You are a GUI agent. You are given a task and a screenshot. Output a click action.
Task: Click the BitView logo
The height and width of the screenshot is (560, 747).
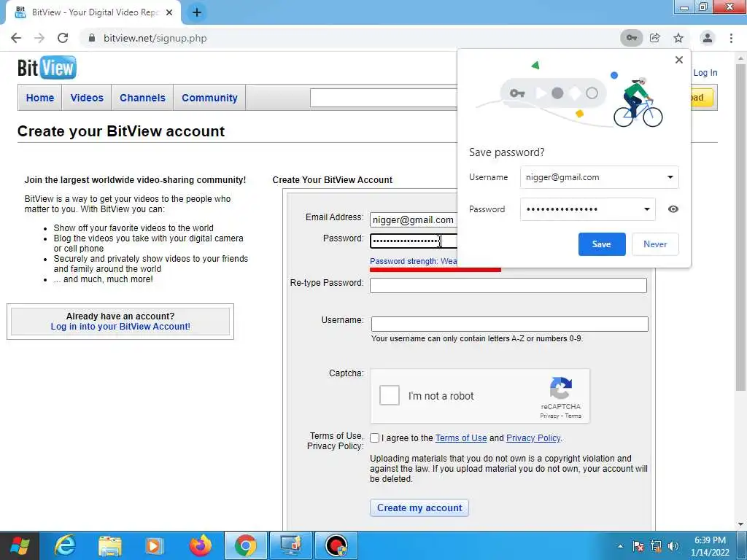(47, 68)
